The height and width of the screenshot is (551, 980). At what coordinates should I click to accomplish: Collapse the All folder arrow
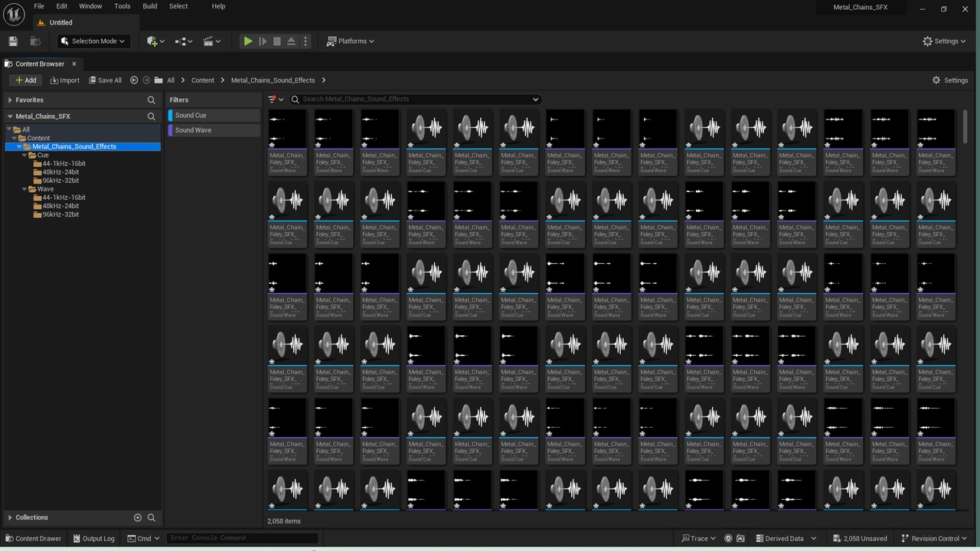(9, 129)
